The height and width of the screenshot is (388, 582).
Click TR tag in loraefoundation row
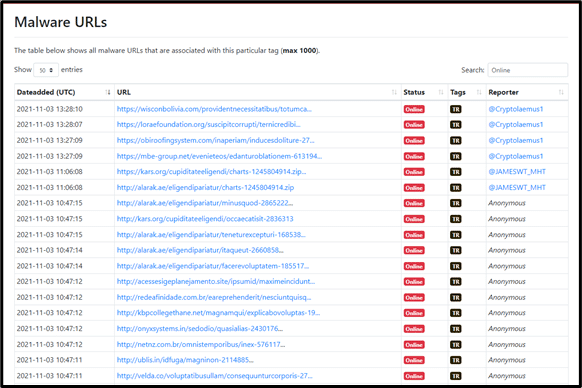[456, 125]
